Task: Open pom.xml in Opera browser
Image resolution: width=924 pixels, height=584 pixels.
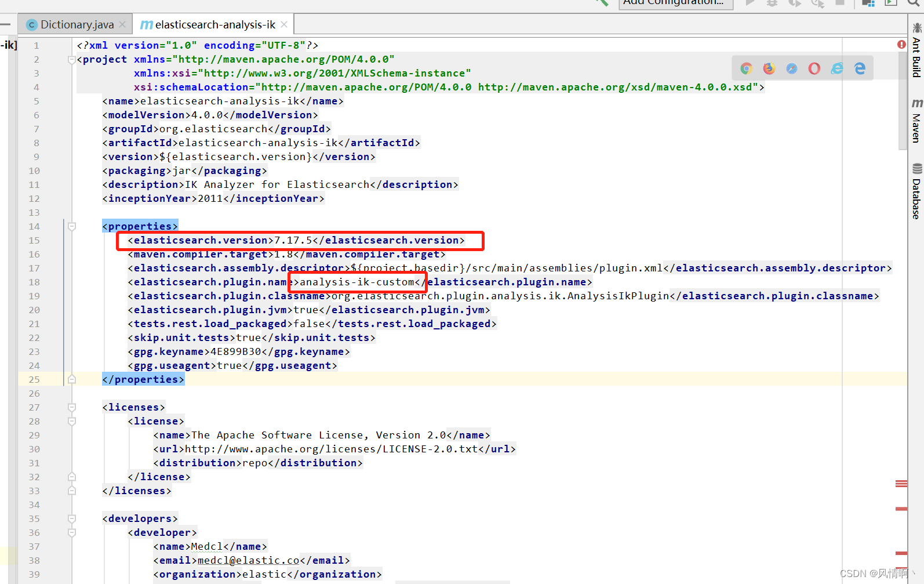Action: pyautogui.click(x=814, y=68)
